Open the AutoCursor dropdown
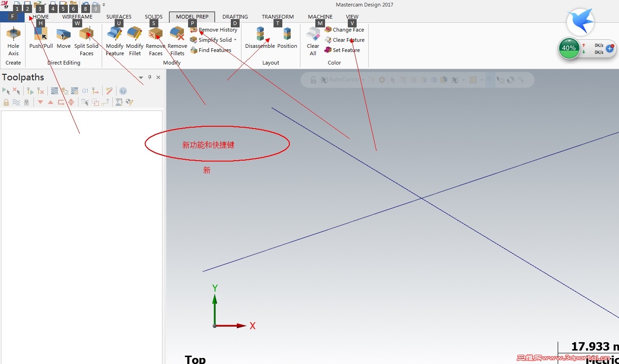 pyautogui.click(x=363, y=80)
